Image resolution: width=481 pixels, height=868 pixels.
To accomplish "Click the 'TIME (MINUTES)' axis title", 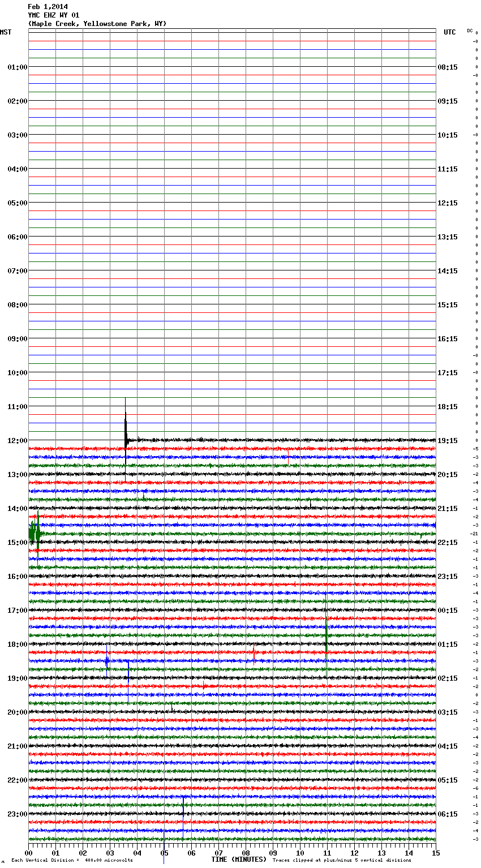I will tap(239, 860).
